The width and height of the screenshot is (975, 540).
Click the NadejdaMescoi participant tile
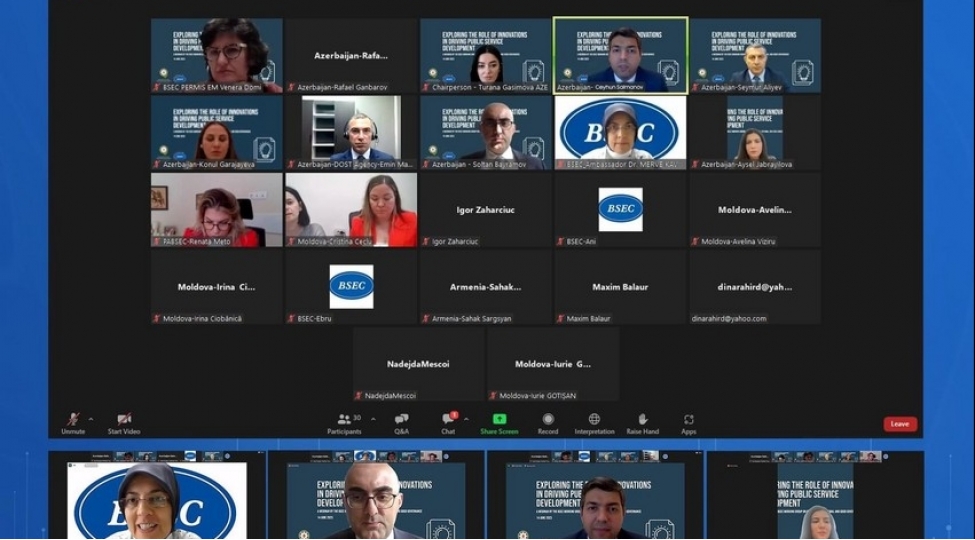point(418,364)
